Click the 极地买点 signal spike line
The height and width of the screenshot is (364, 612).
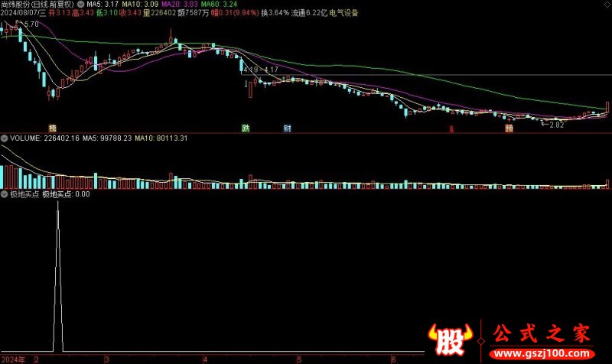tap(58, 277)
